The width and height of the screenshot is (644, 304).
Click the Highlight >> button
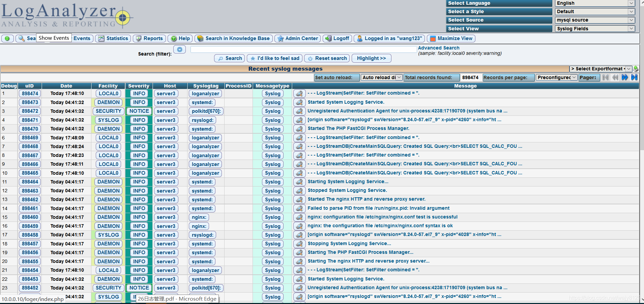click(x=371, y=58)
